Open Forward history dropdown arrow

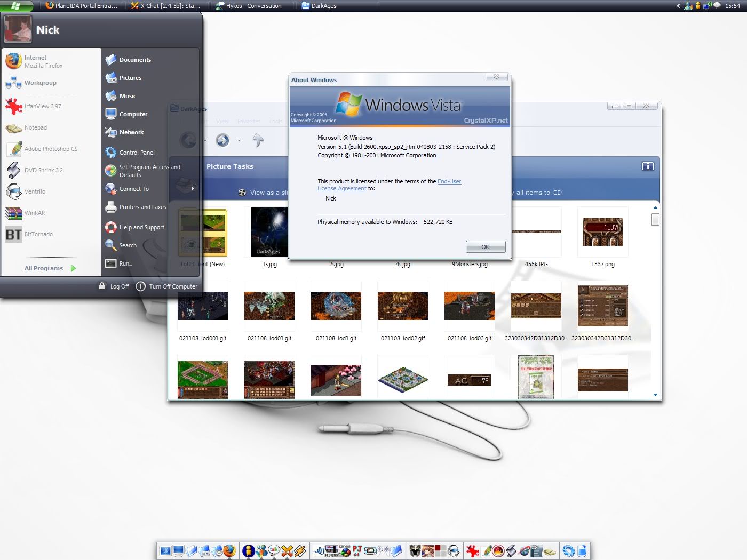[x=239, y=141]
